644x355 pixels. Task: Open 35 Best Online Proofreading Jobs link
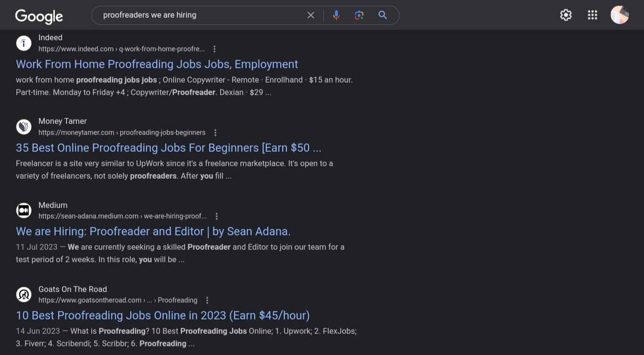(169, 148)
